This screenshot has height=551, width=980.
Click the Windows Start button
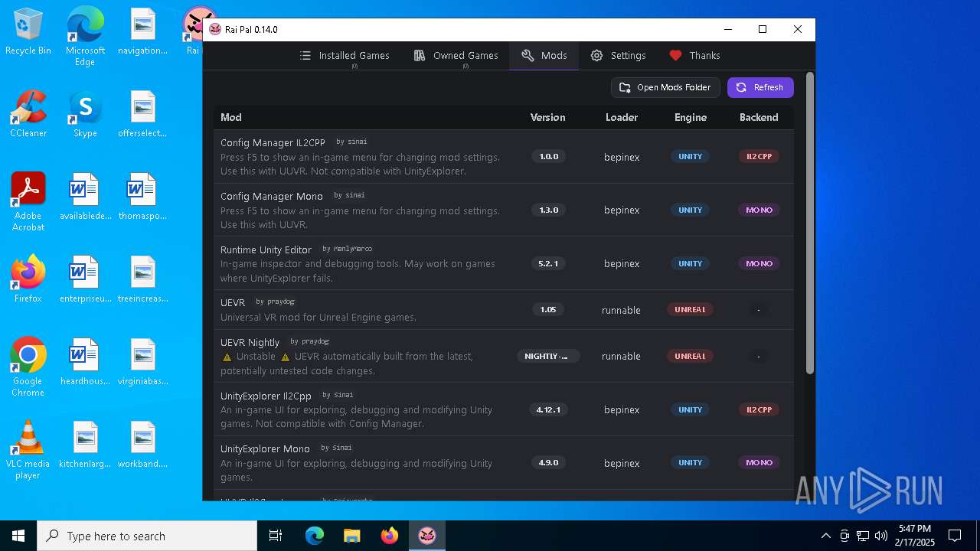click(18, 536)
